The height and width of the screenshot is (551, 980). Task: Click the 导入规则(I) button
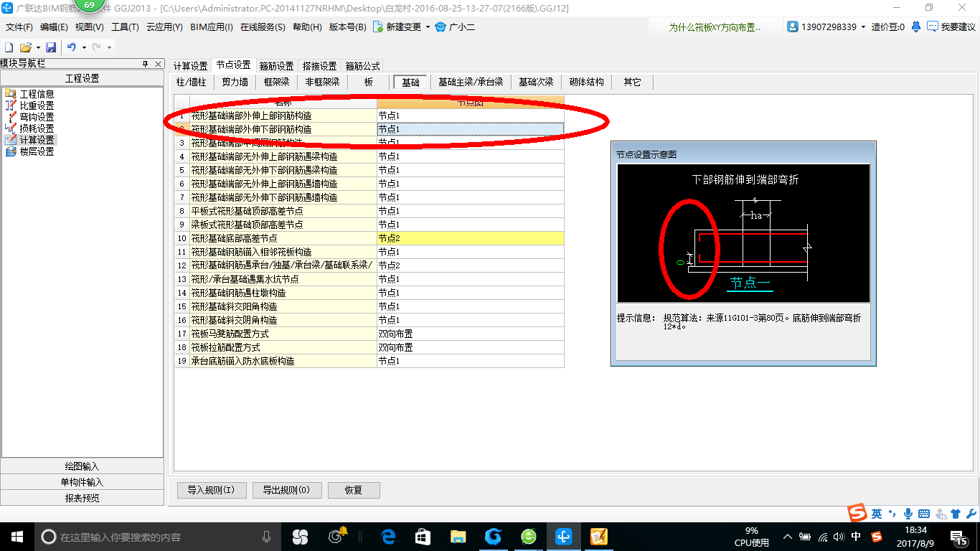[x=212, y=490]
